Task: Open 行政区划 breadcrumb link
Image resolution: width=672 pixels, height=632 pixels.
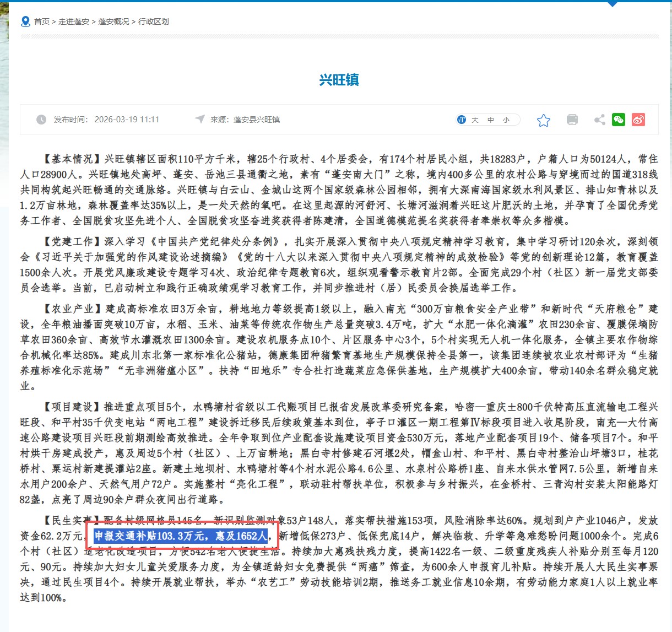Action: point(154,21)
